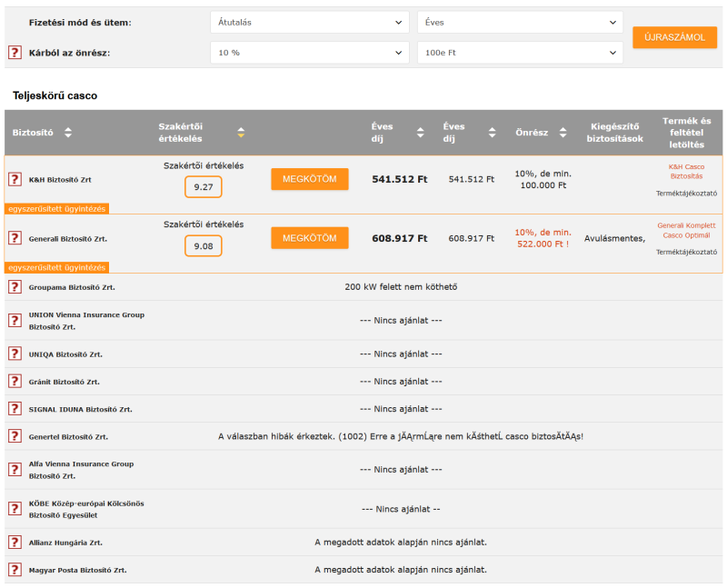Click the help icon beside Kárból az önrész

click(15, 53)
